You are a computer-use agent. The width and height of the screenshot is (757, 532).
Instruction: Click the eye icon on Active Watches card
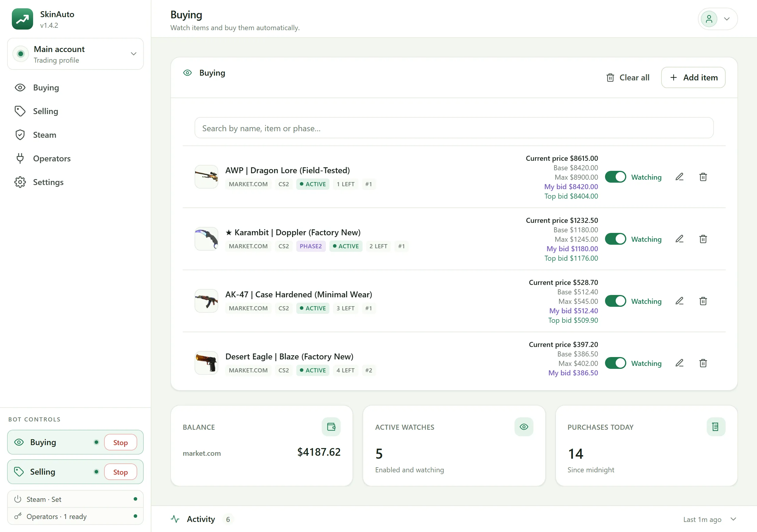pyautogui.click(x=524, y=427)
